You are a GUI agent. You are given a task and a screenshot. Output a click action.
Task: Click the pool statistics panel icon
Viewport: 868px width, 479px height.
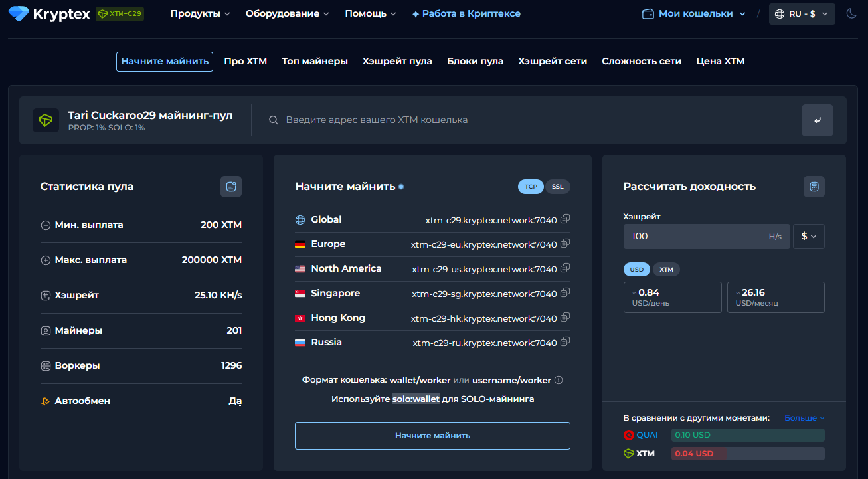tap(231, 187)
